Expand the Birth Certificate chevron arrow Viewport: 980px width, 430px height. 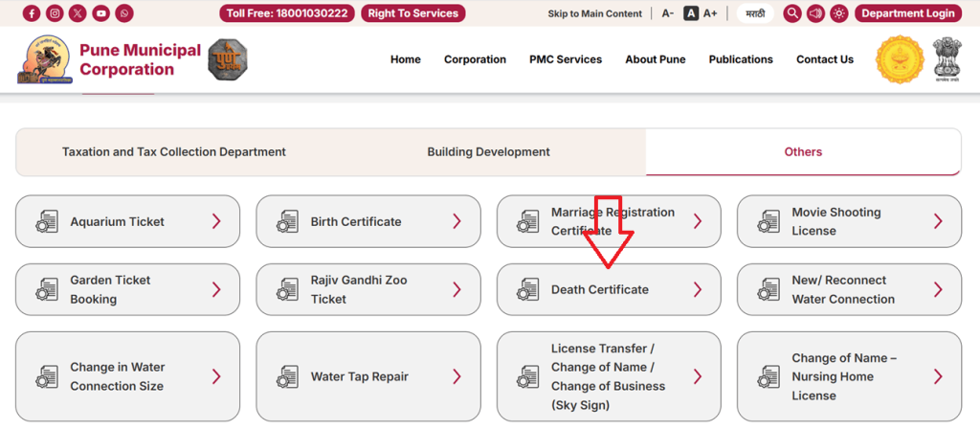pyautogui.click(x=457, y=221)
